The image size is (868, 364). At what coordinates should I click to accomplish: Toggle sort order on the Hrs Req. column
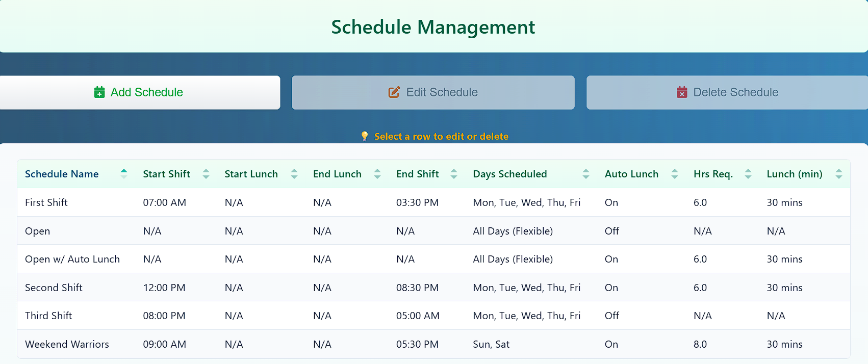[748, 173]
